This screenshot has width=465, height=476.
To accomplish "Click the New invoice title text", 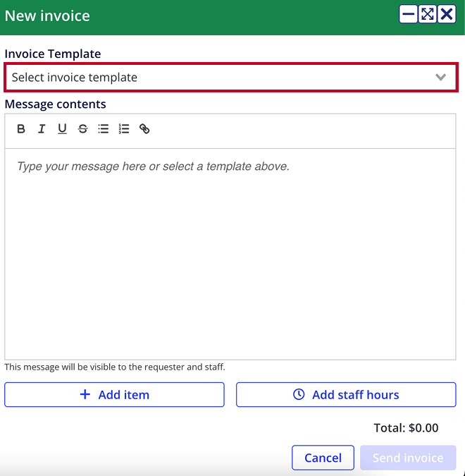I will point(47,16).
